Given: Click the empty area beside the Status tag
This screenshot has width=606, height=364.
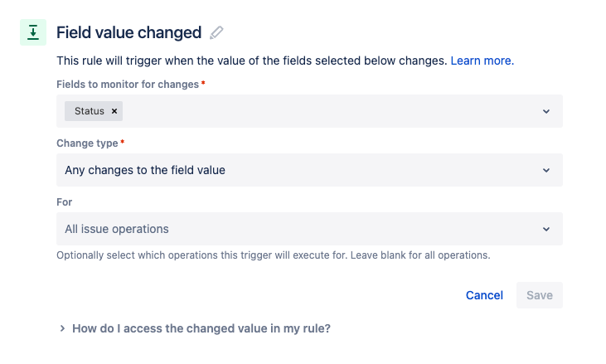Looking at the screenshot, I should (x=328, y=111).
